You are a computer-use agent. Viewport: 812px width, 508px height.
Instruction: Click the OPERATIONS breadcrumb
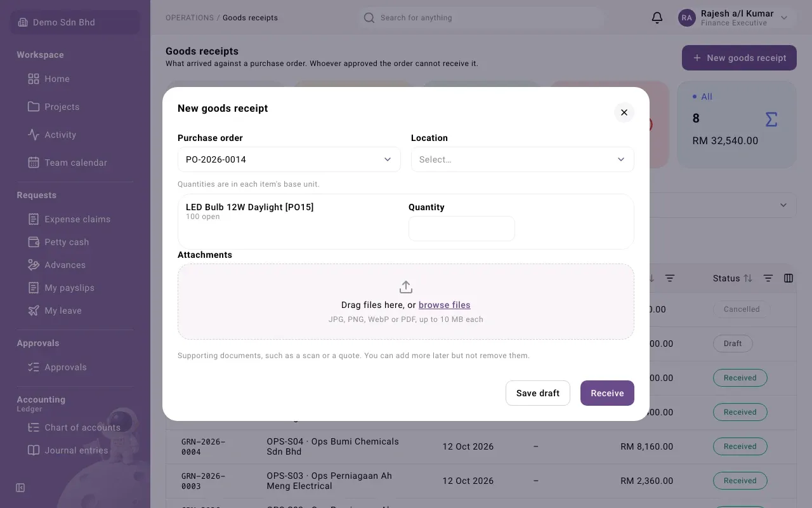[190, 18]
